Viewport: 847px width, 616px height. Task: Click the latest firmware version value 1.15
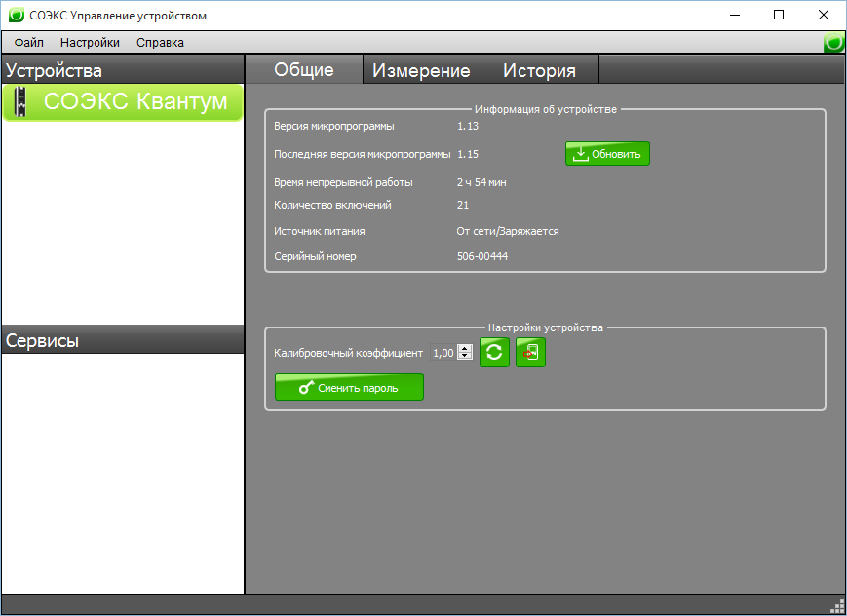tap(468, 154)
